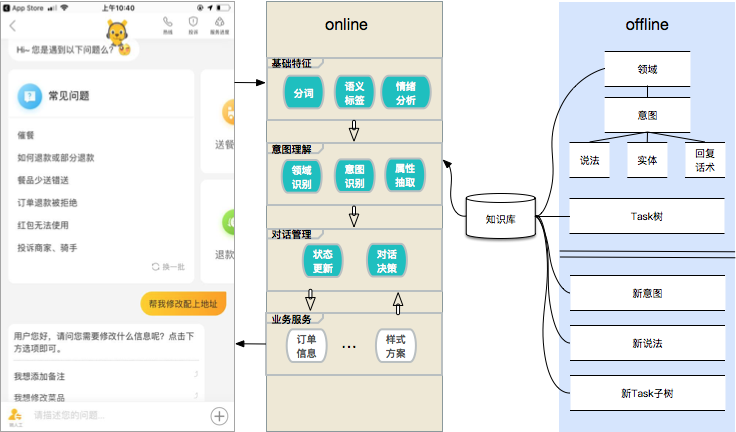Click the bot reply 请问您需要修改什么信息呢
736x432 pixels.
point(104,342)
